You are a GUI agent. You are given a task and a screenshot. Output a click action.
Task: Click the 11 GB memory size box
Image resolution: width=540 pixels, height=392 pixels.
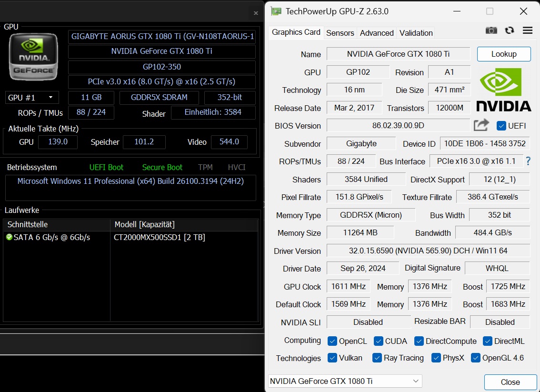pos(91,98)
